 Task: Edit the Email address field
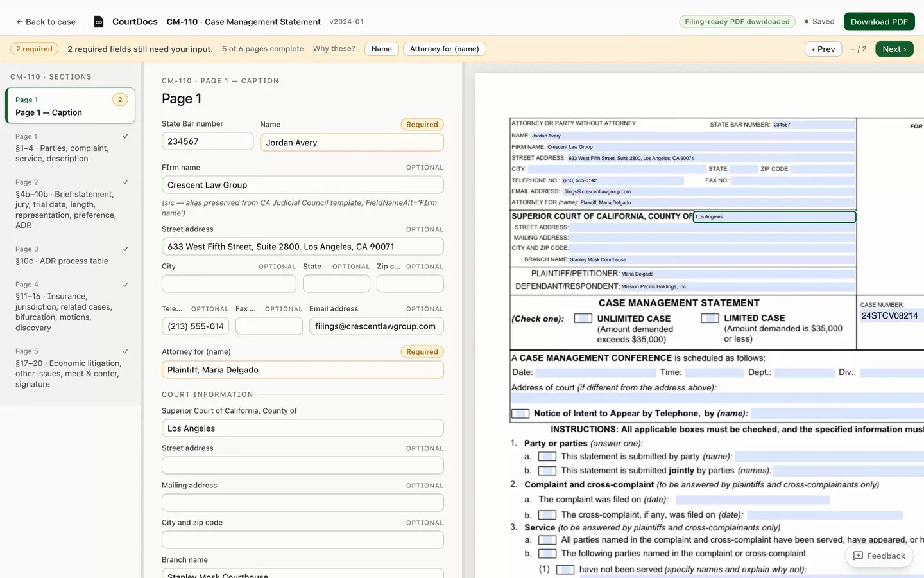[x=376, y=326]
